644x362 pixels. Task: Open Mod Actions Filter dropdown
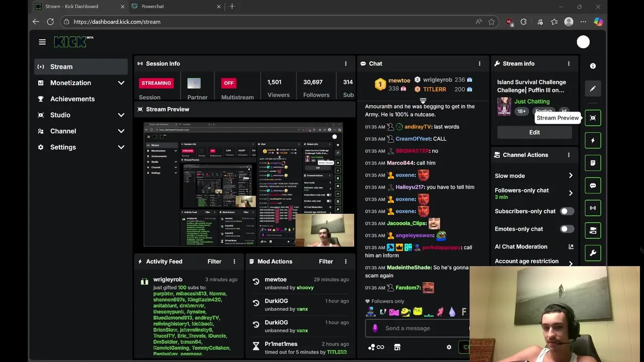(x=326, y=261)
